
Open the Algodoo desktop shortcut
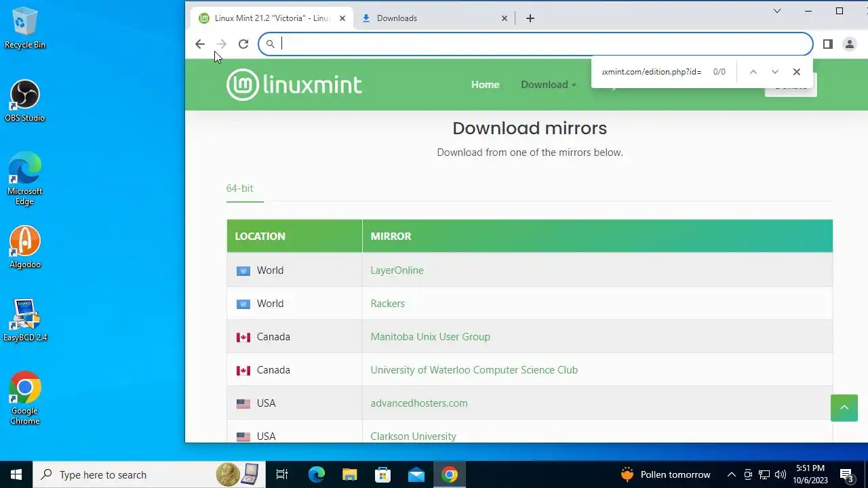pos(25,247)
